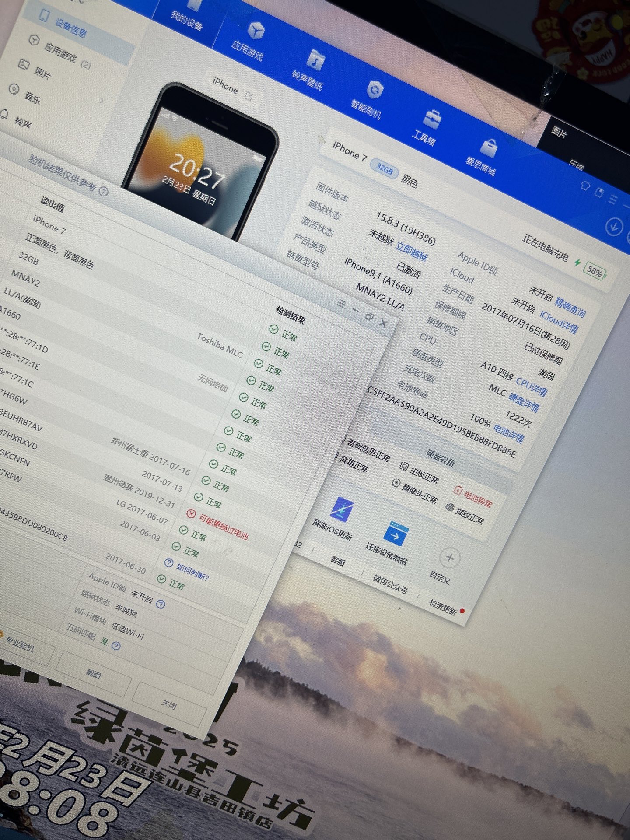Click the help icon next to 五码匹配 是

tap(116, 646)
